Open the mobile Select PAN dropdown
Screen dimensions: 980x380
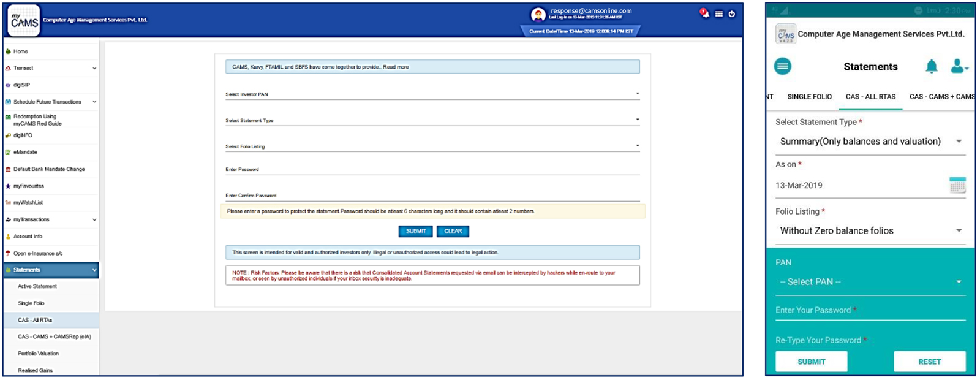(870, 282)
